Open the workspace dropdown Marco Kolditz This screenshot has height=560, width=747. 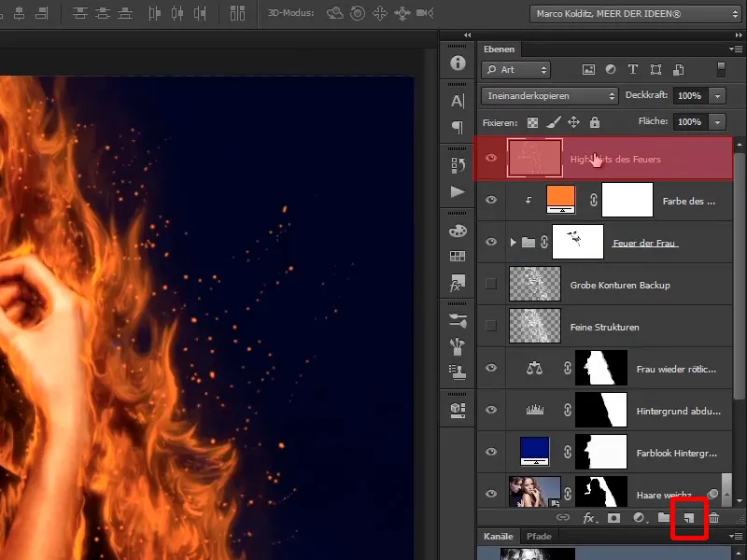tap(636, 14)
